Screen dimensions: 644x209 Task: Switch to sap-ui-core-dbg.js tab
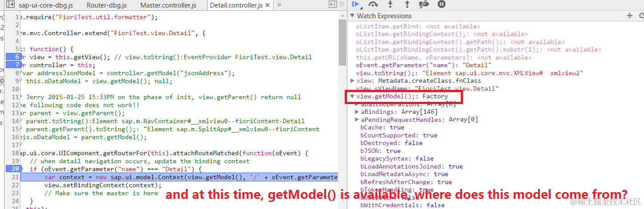click(x=46, y=5)
